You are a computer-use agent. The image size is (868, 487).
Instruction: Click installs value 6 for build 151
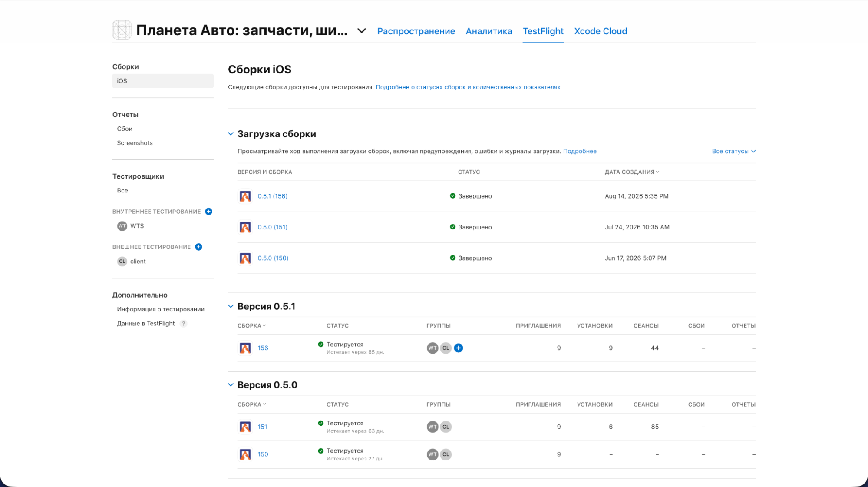611,427
